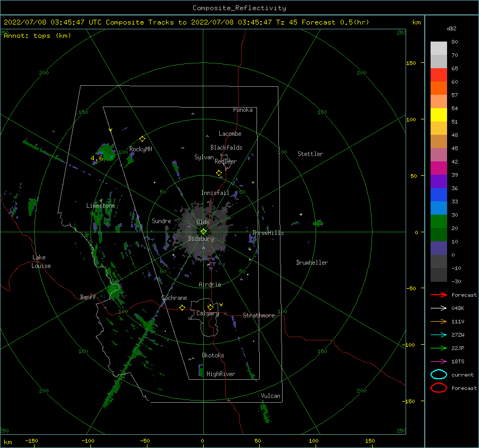This screenshot has width=479, height=448.
Task: Click white plus marker north of Drumheller
Action: 301,214
